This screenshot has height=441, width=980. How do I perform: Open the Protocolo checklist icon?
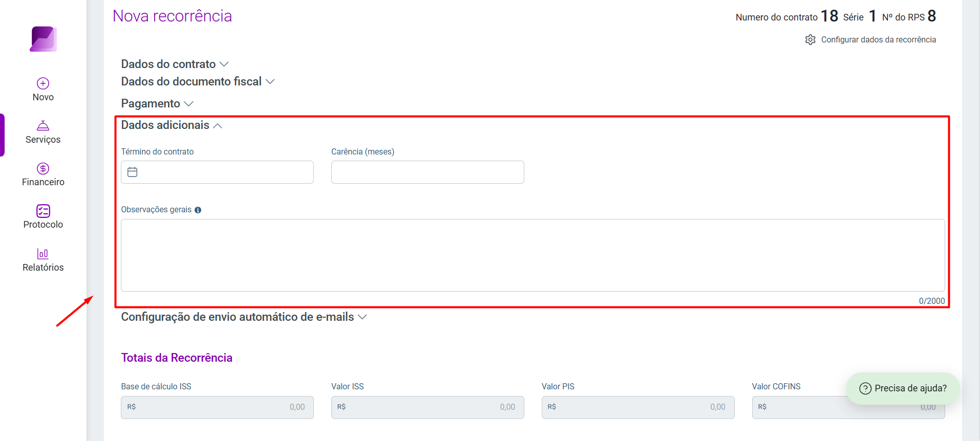pos(43,211)
